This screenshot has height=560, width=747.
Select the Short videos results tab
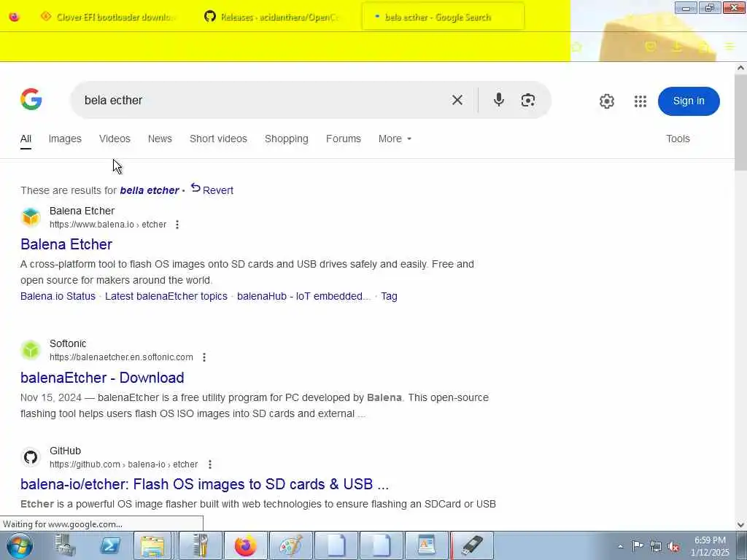click(218, 139)
